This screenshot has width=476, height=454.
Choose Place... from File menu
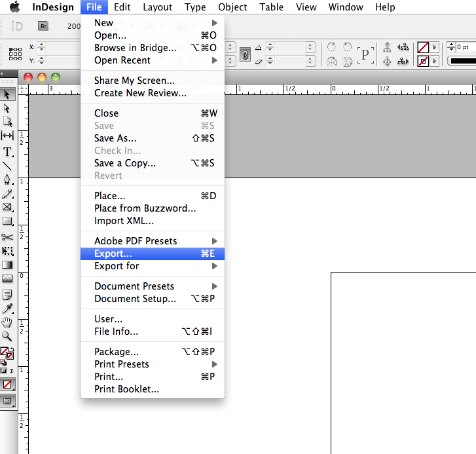pos(153,196)
